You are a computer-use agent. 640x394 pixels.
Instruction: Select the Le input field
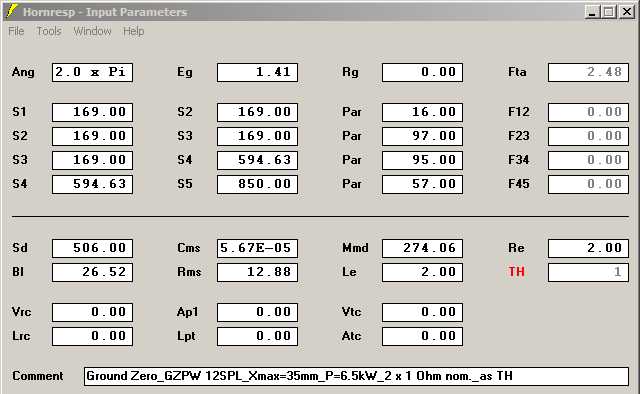422,272
